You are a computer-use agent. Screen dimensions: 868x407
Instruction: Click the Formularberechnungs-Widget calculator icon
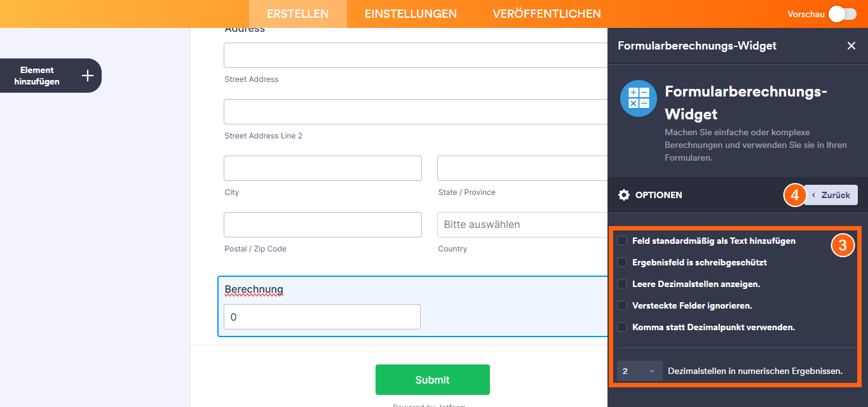coord(638,98)
